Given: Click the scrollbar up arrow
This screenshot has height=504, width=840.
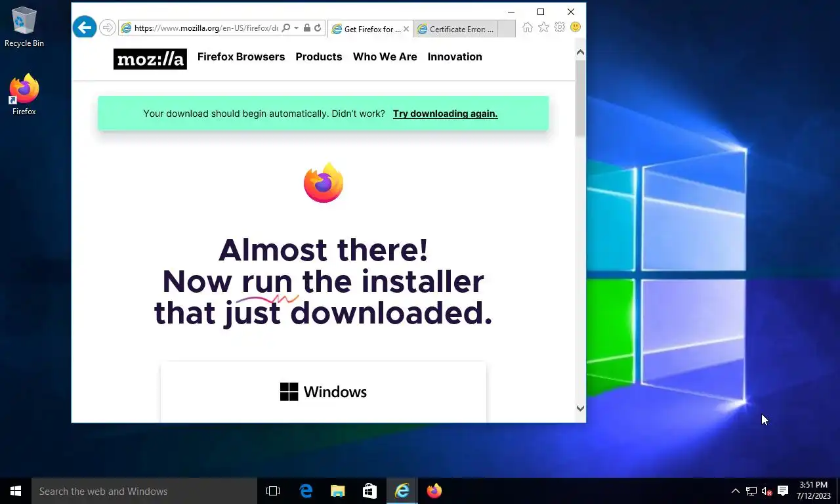Looking at the screenshot, I should tap(580, 52).
